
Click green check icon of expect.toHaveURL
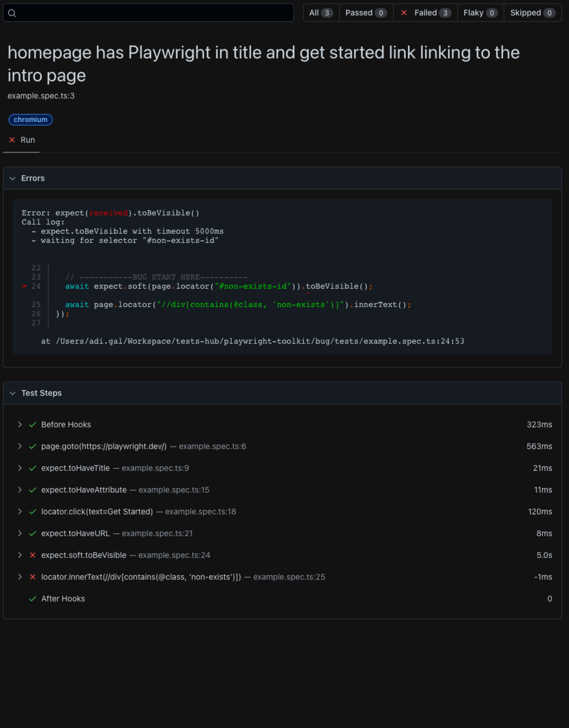tap(33, 534)
